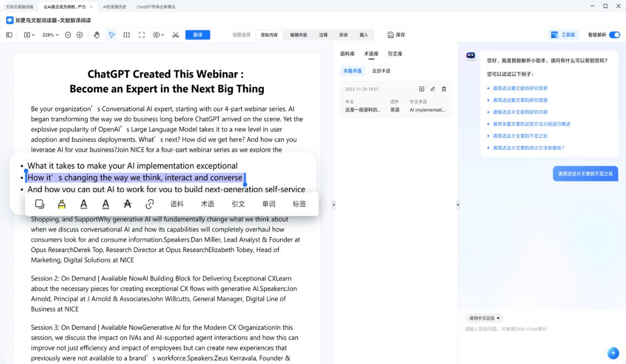Open the 插入 insert tab
The image size is (626, 364).
pos(363,35)
